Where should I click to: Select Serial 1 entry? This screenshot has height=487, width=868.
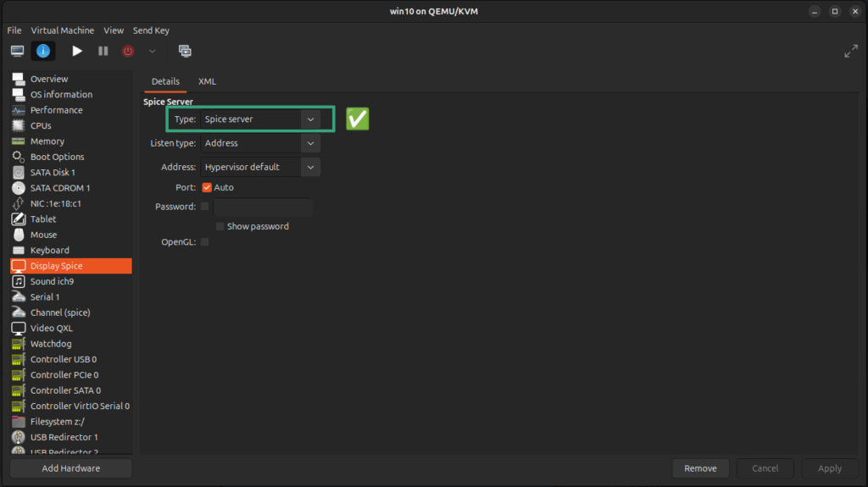[71, 296]
